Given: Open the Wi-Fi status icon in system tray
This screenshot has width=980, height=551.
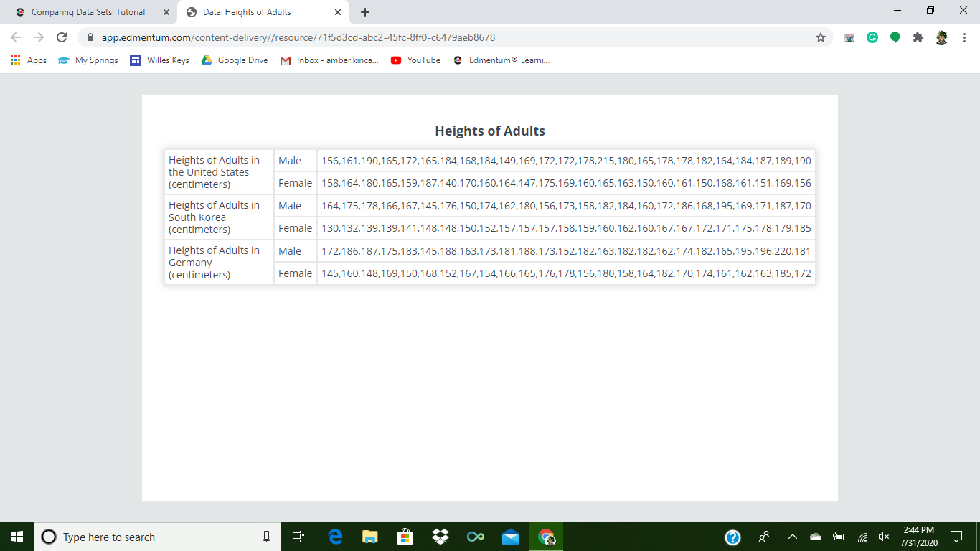Looking at the screenshot, I should tap(860, 537).
